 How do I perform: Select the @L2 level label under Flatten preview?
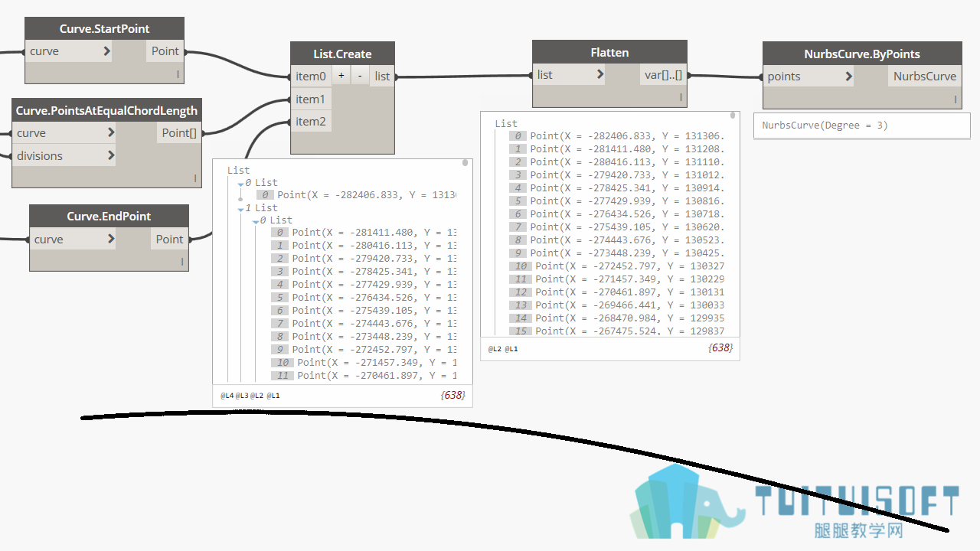point(495,348)
